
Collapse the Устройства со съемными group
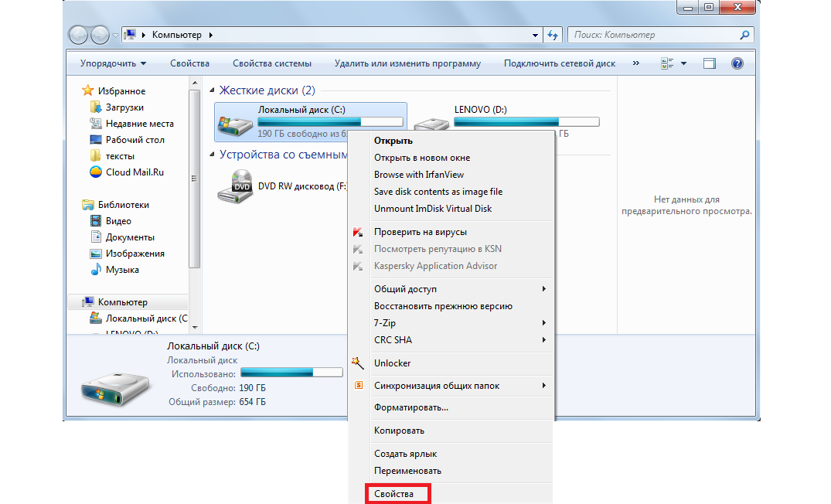pos(212,155)
